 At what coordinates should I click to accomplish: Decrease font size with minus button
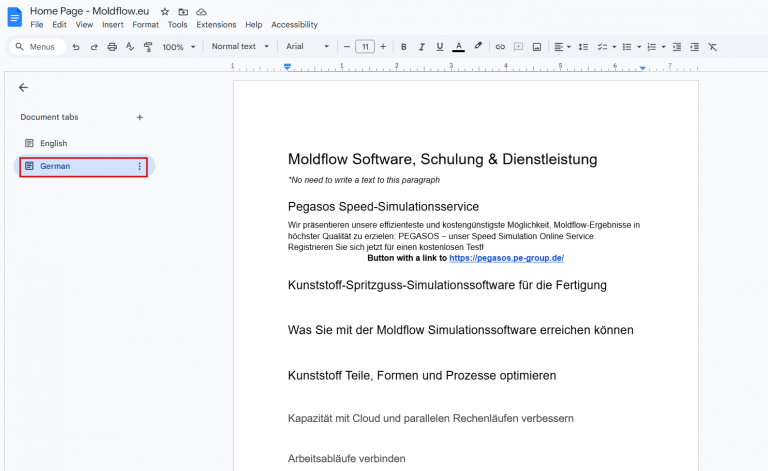coord(347,47)
